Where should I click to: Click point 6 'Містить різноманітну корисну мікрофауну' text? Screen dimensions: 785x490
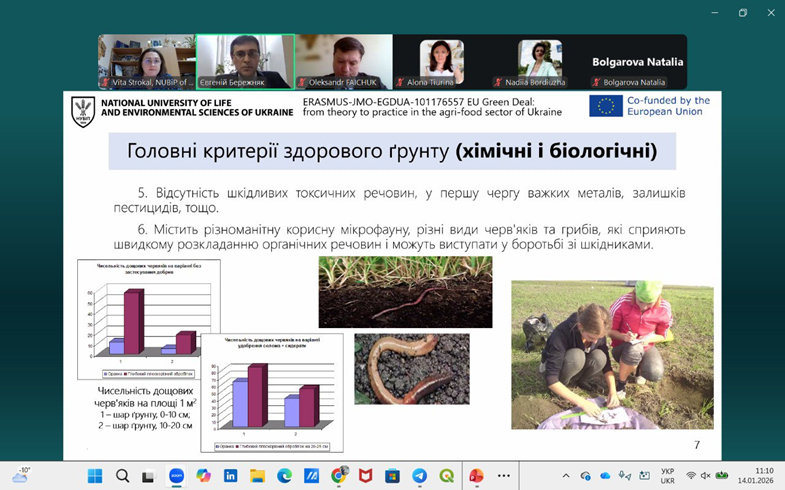tap(399, 237)
